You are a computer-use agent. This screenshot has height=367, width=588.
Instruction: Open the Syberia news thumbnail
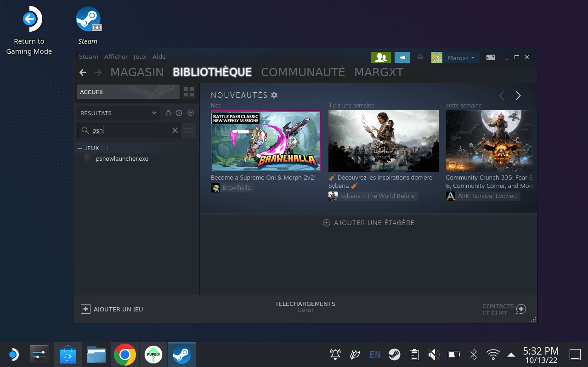(384, 141)
